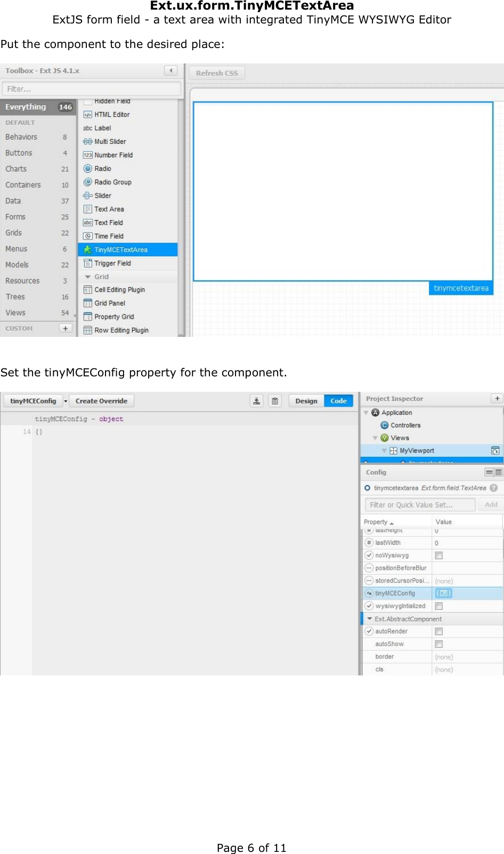This screenshot has width=504, height=854.
Task: Collapse the Views tree node
Action: click(x=375, y=438)
